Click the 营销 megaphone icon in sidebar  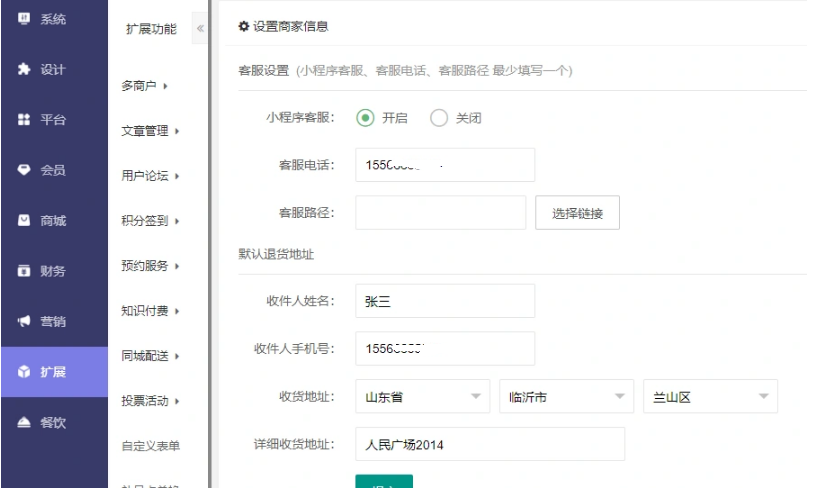(25, 321)
